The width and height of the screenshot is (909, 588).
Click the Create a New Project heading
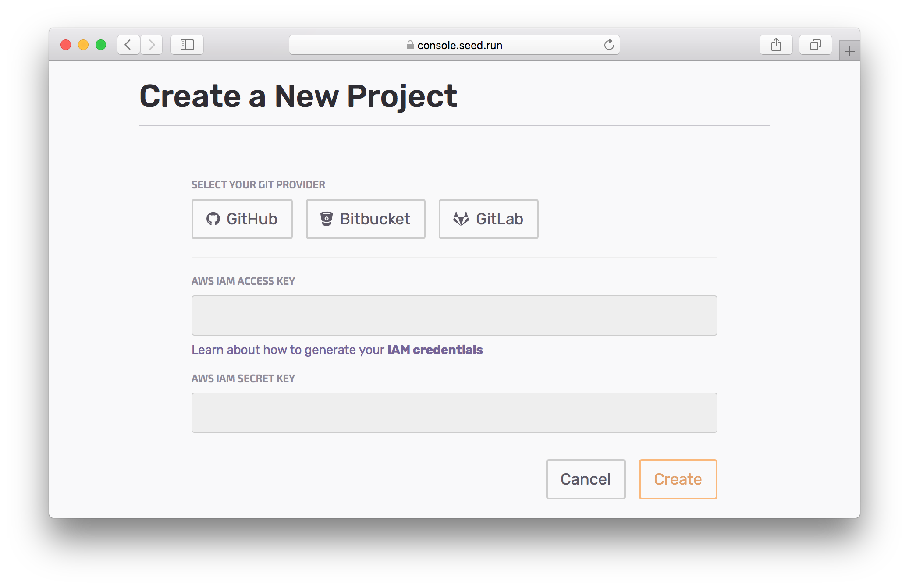point(298,96)
